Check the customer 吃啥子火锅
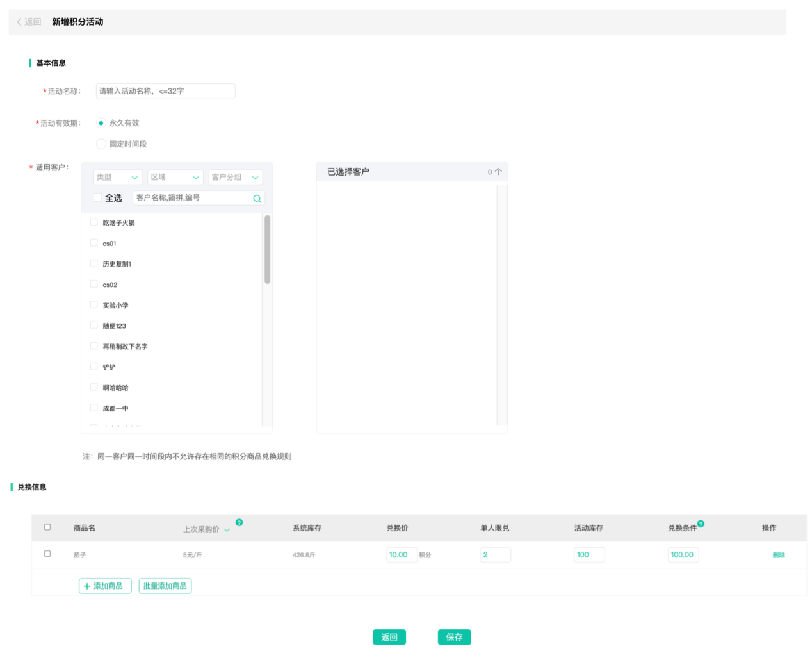The height and width of the screenshot is (669, 812). tap(94, 222)
